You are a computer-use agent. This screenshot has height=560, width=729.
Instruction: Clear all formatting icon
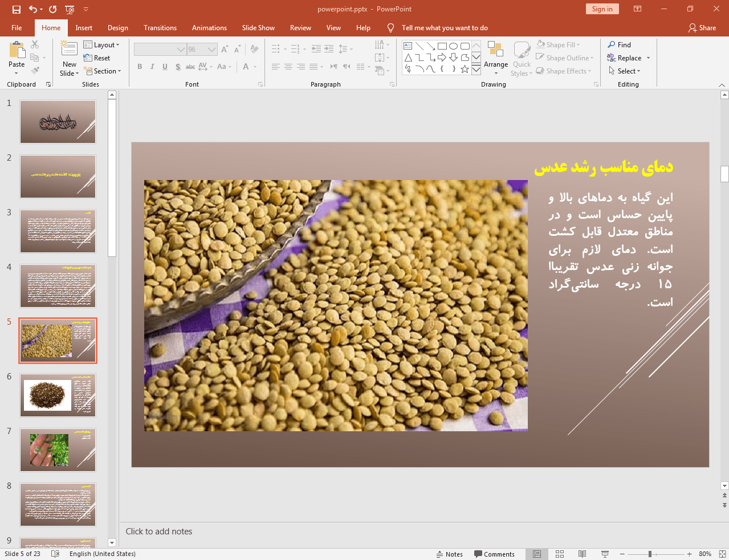254,50
